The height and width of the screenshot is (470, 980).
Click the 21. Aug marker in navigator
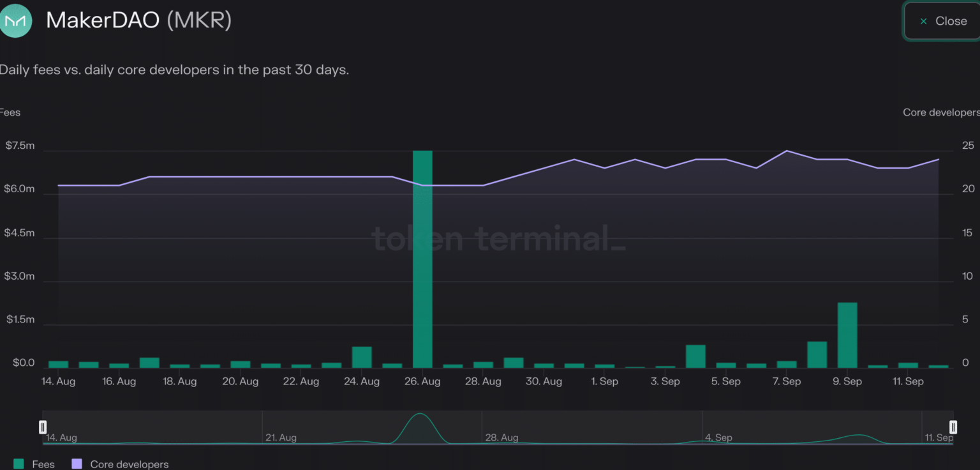tap(280, 437)
